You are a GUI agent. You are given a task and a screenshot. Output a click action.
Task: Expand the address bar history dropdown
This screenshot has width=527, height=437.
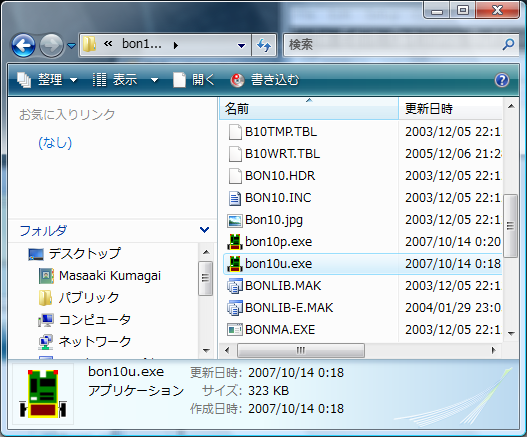tap(241, 45)
